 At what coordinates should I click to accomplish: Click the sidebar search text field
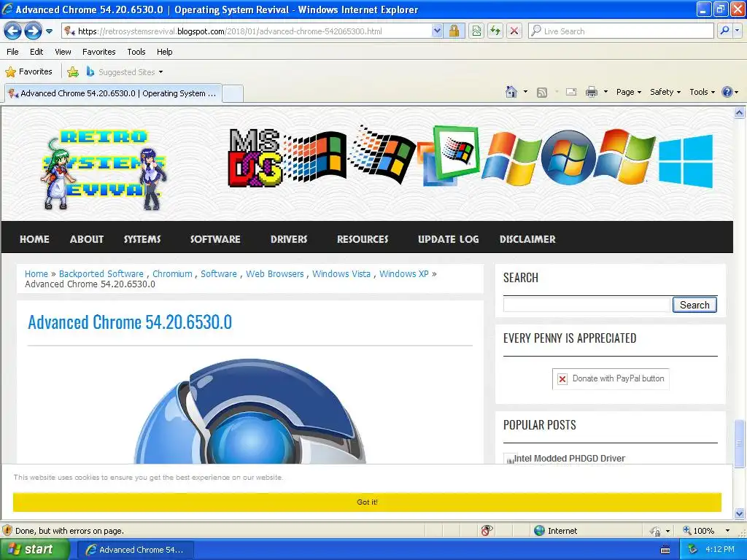[x=587, y=305]
